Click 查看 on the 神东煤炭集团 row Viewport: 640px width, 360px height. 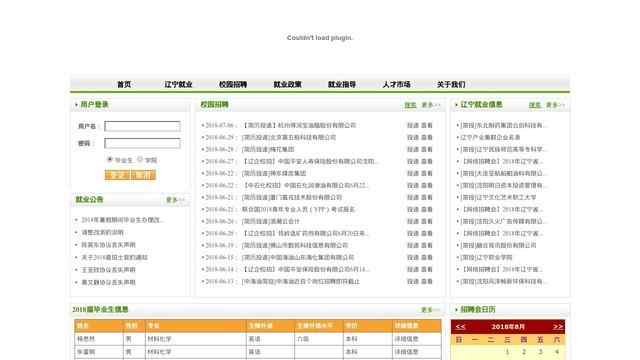click(x=427, y=173)
